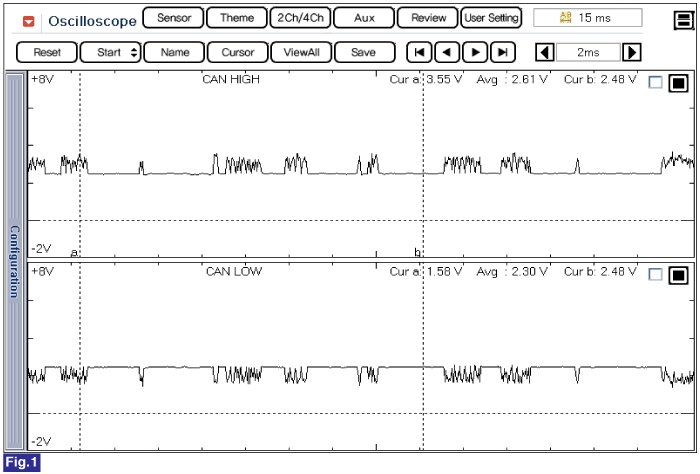Select cursor b marker on CAN HIGH
This screenshot has height=474, width=700.
pos(417,252)
